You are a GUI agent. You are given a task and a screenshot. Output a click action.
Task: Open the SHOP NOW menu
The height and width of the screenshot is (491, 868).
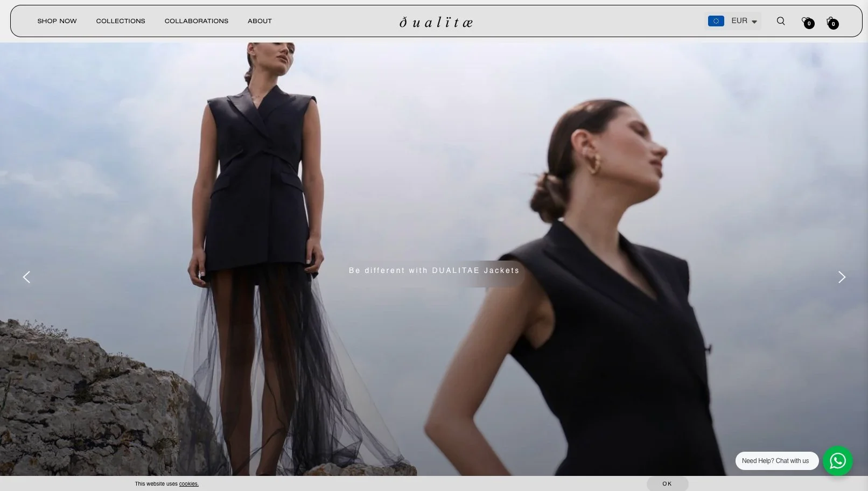tap(57, 21)
